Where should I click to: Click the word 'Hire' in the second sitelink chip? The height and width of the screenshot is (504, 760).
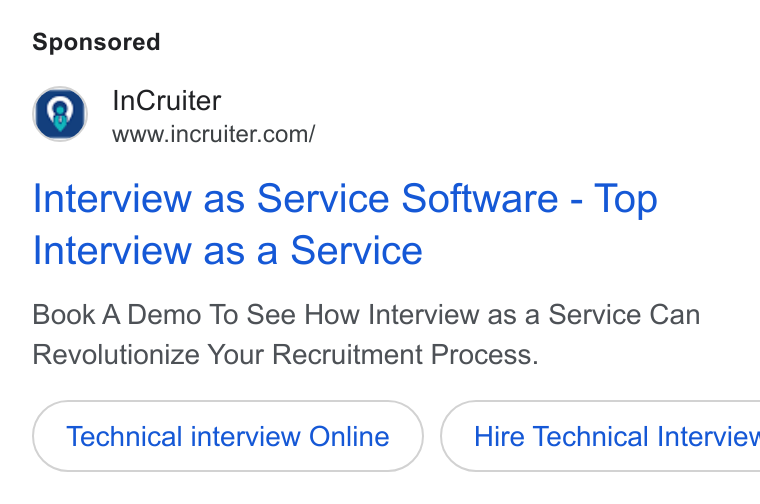coord(499,436)
